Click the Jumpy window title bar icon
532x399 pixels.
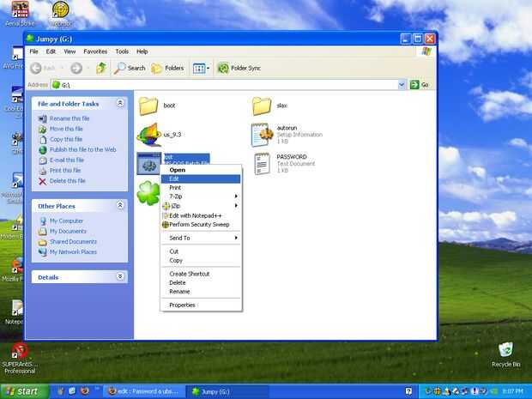[x=31, y=39]
